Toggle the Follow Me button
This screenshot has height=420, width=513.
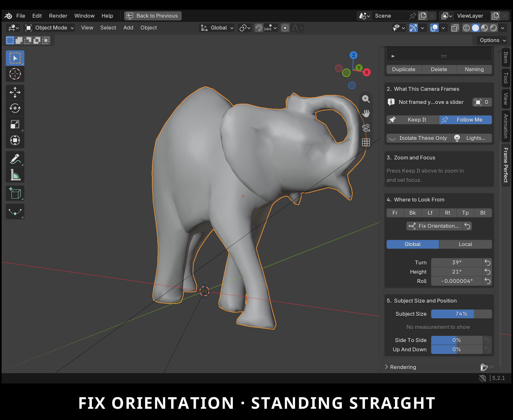(466, 120)
